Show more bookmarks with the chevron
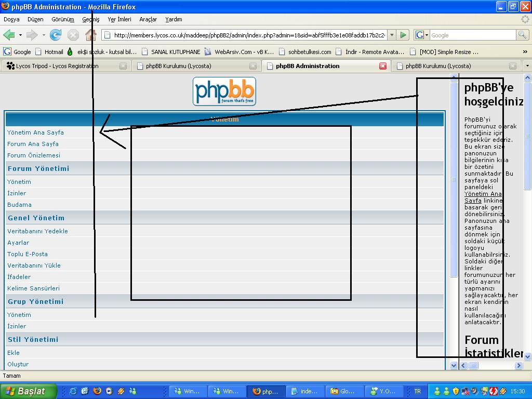Image resolution: width=532 pixels, height=399 pixels. [x=525, y=52]
